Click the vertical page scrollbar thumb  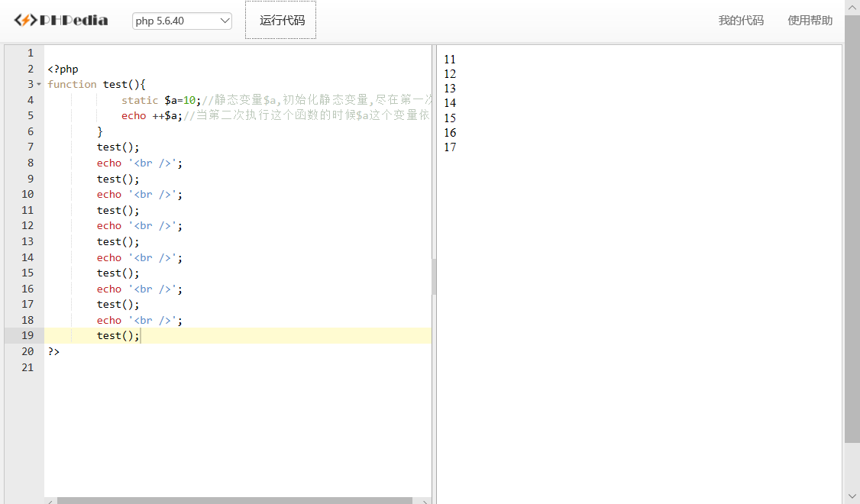pos(852,228)
